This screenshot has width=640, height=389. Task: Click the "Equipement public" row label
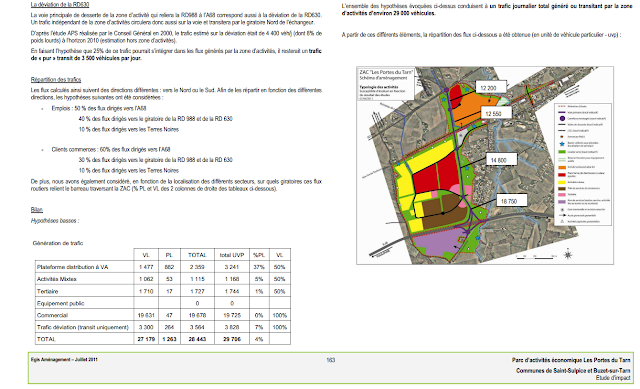pos(60,303)
